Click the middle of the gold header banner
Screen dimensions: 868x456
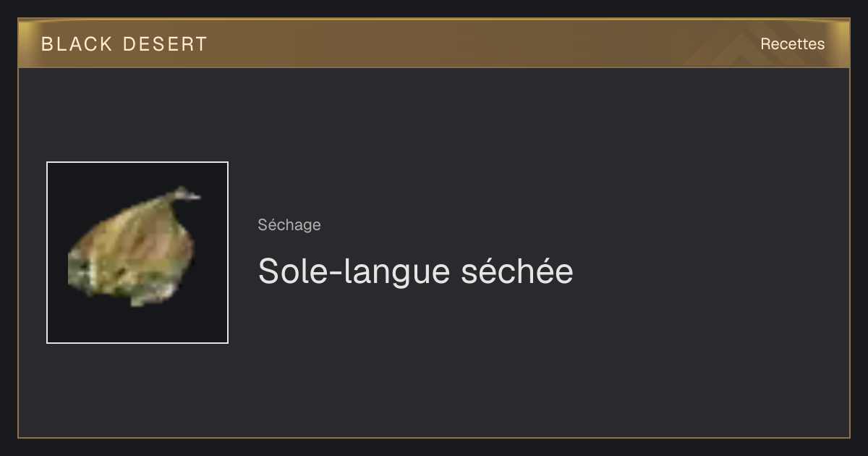point(434,43)
